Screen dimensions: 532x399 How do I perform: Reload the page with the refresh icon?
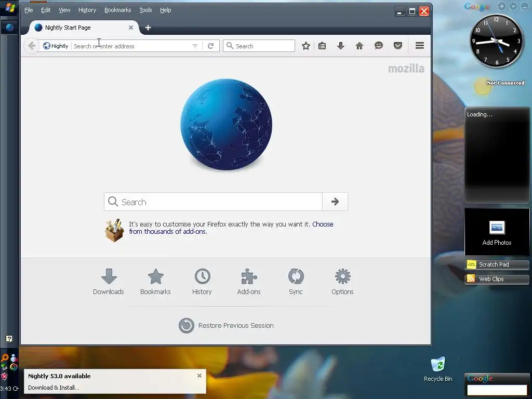[x=211, y=46]
